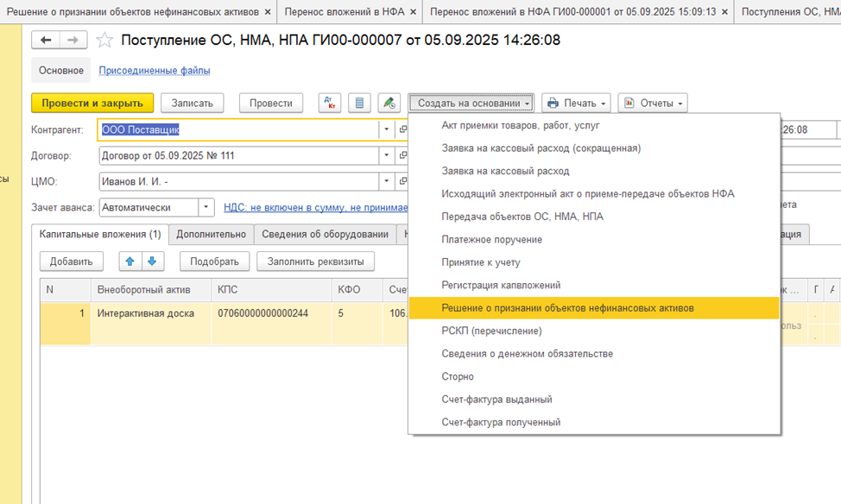Add document to favorites with star icon
The height and width of the screenshot is (504, 841).
(x=104, y=41)
